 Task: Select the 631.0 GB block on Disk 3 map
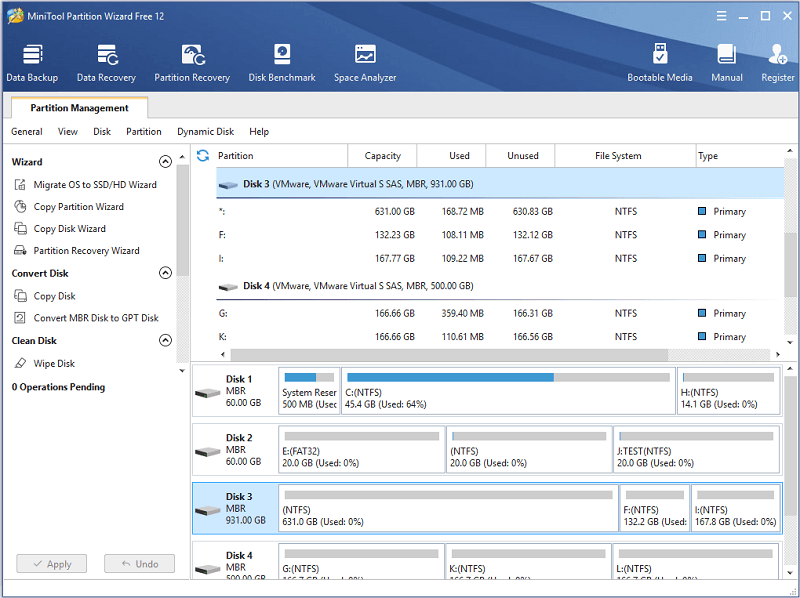[x=448, y=509]
